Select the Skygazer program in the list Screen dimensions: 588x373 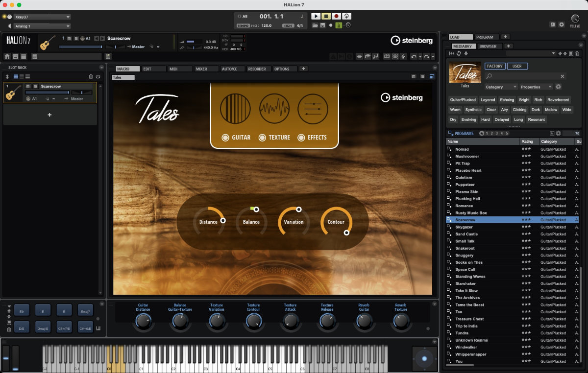click(x=465, y=227)
